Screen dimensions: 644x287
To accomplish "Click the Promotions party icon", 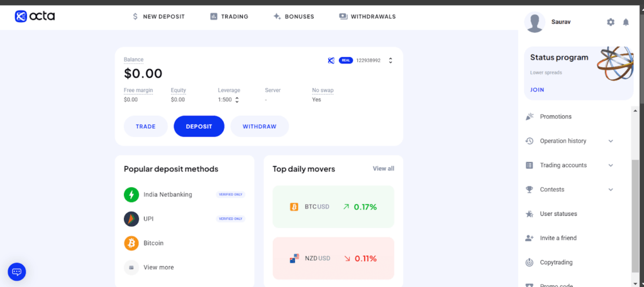I will [530, 116].
